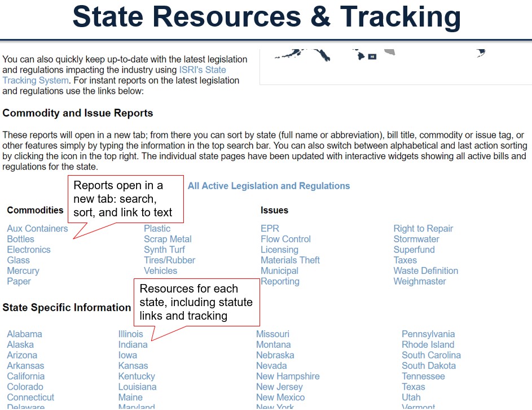Open the Waste Definition report

tap(425, 271)
